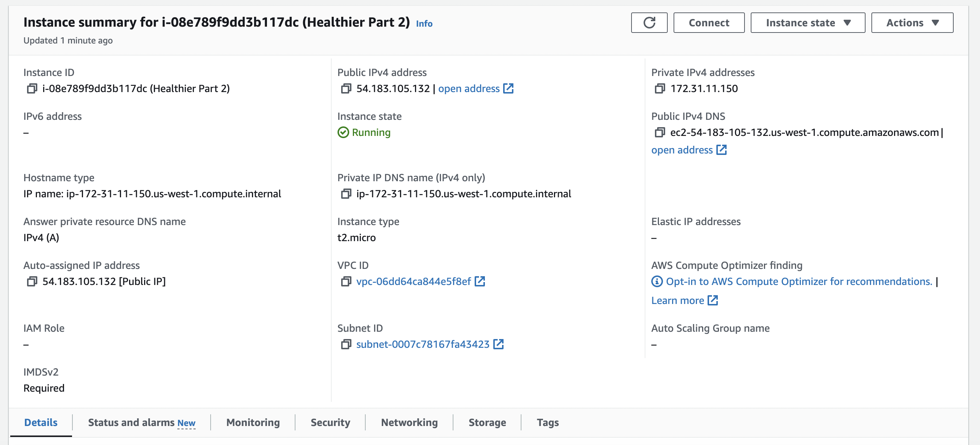Follow the Learn more link
This screenshot has height=445, width=980.
coord(677,301)
